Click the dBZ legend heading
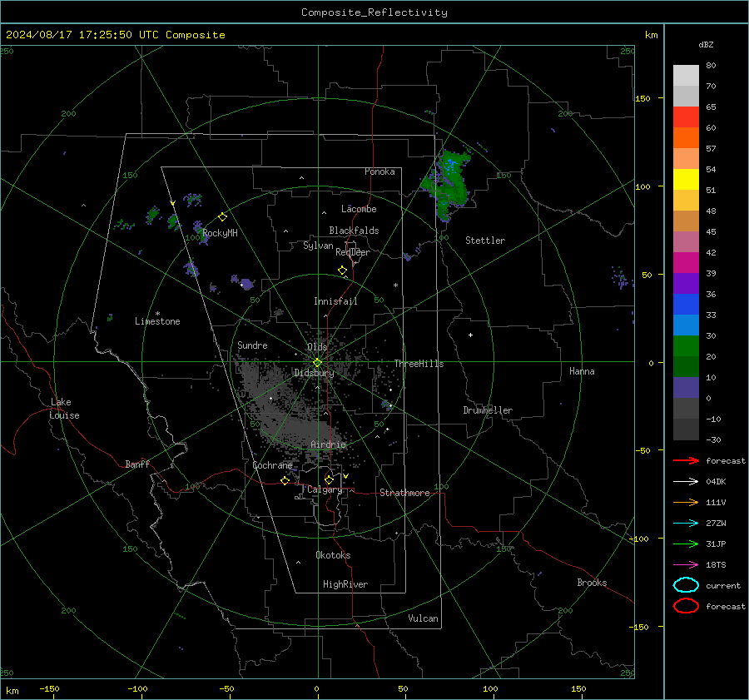 point(706,44)
